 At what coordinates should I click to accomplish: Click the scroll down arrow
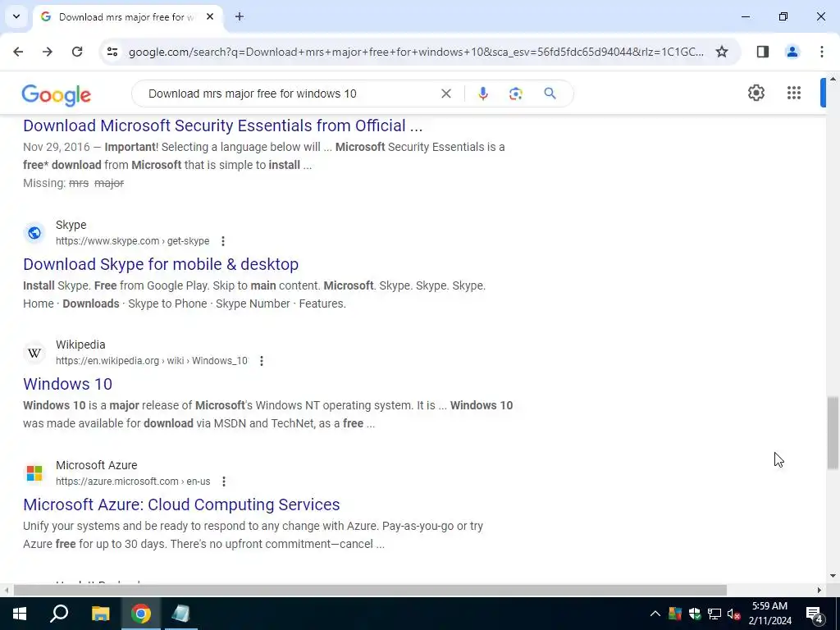[x=833, y=577]
